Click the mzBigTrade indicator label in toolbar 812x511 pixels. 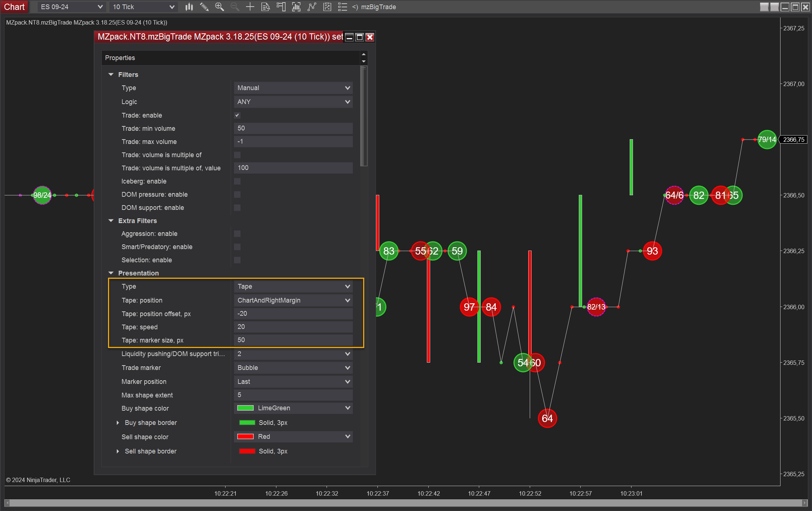tap(378, 7)
